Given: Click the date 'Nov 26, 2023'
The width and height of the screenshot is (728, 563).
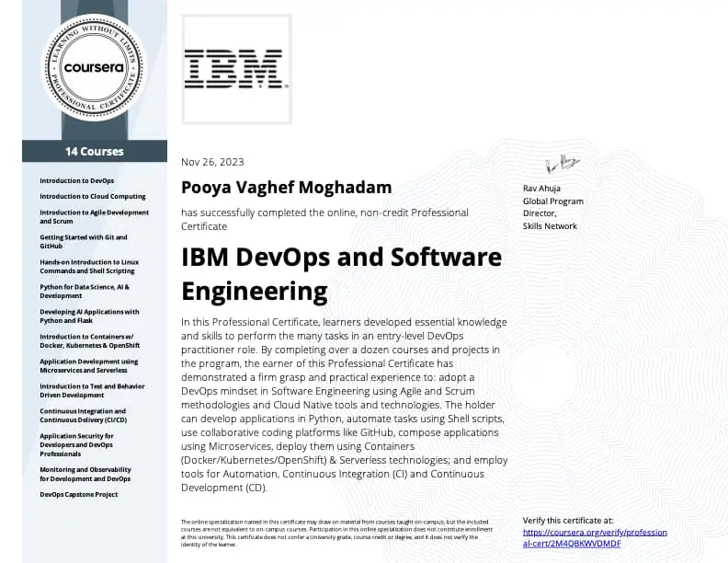Looking at the screenshot, I should point(212,162).
